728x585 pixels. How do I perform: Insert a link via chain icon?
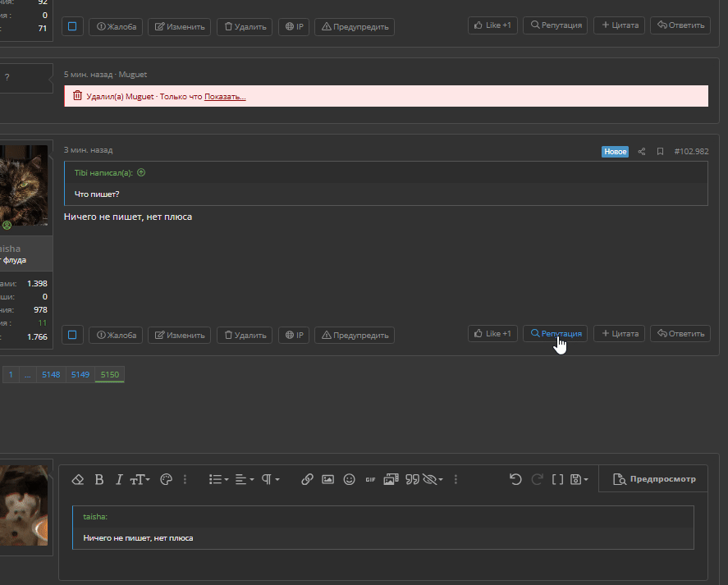[x=307, y=479]
